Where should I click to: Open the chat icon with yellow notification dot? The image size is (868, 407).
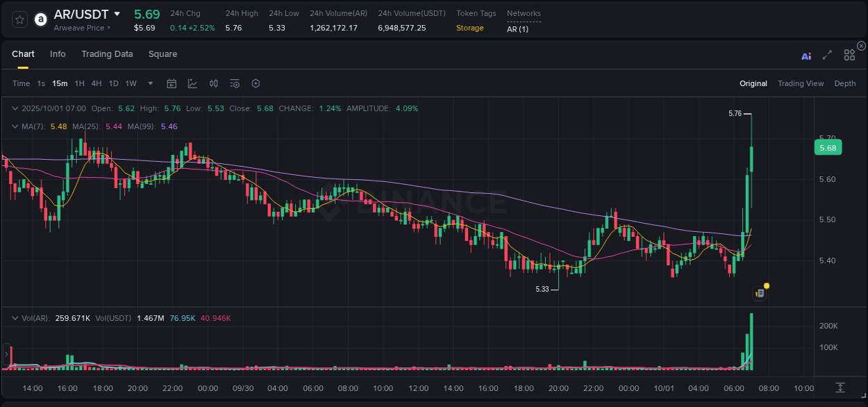coord(759,292)
